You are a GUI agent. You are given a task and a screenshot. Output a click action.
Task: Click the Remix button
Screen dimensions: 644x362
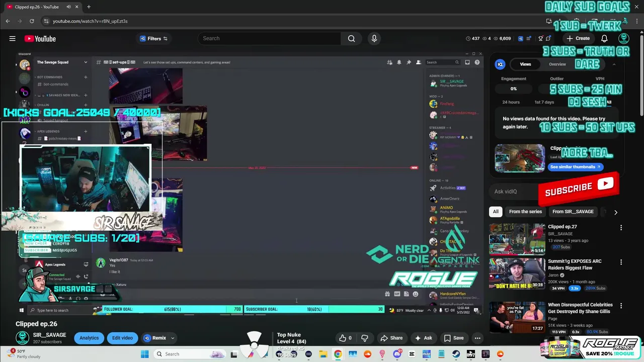[155, 338]
